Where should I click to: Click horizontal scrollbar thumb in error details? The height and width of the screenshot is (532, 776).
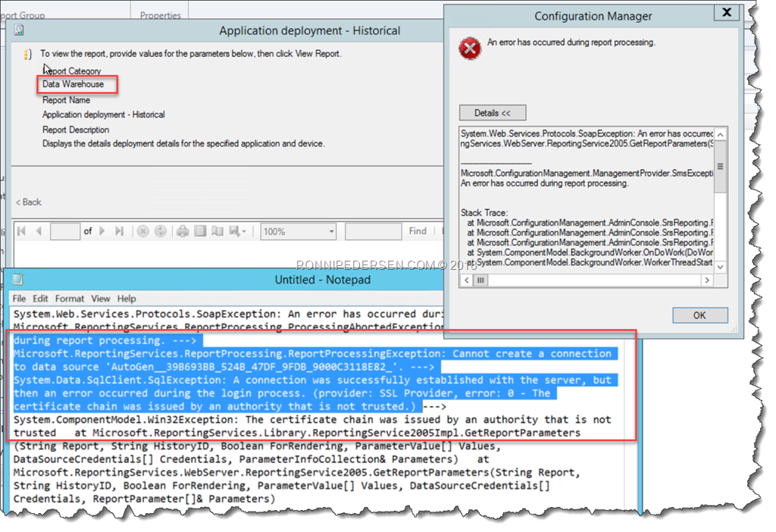coord(480,280)
